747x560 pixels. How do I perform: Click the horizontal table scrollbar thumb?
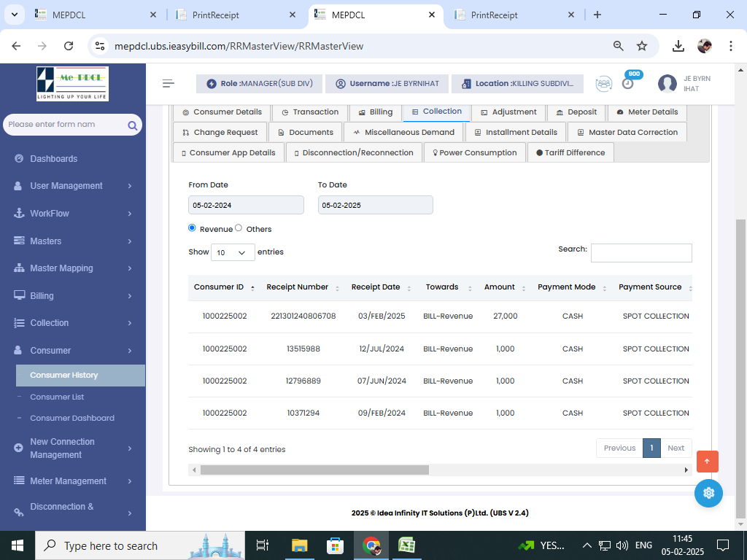[x=314, y=470]
